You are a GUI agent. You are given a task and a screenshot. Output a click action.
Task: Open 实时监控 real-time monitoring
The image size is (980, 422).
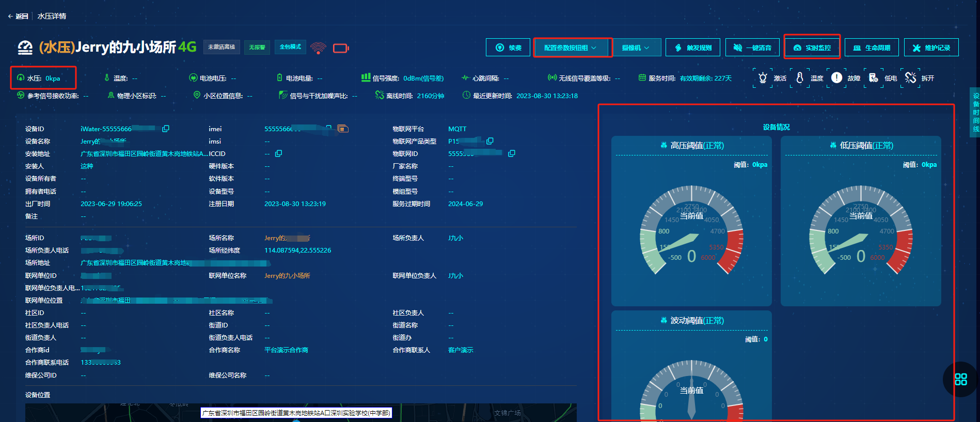pyautogui.click(x=812, y=48)
